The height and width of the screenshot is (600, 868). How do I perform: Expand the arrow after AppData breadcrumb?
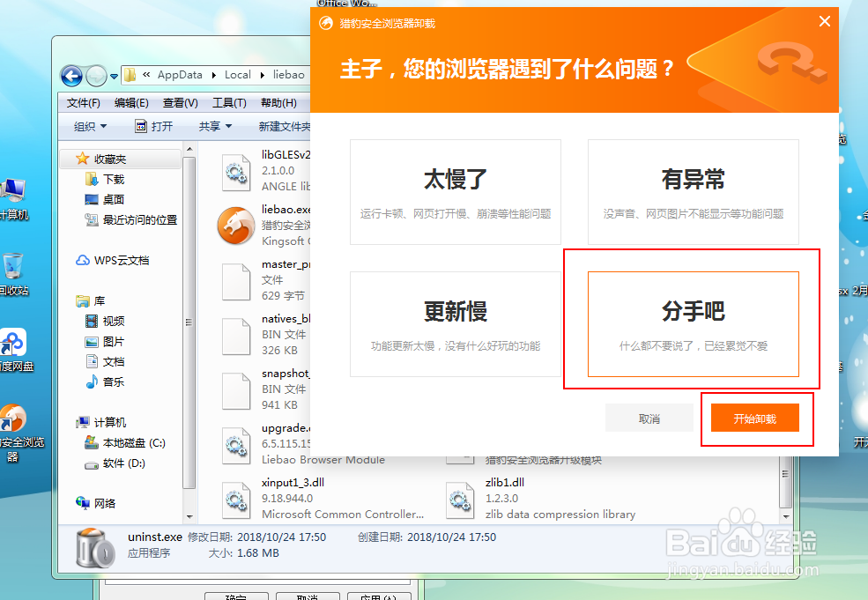pos(213,75)
